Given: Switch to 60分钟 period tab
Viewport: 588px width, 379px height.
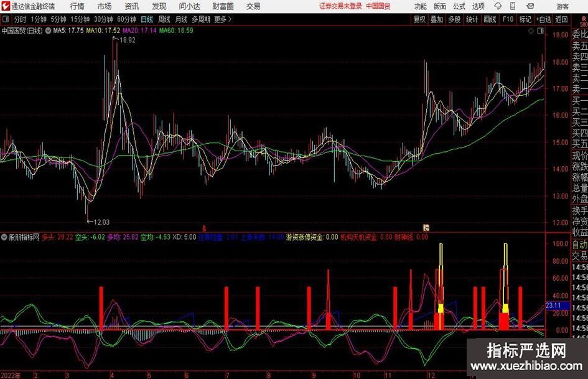Looking at the screenshot, I should click(x=126, y=19).
